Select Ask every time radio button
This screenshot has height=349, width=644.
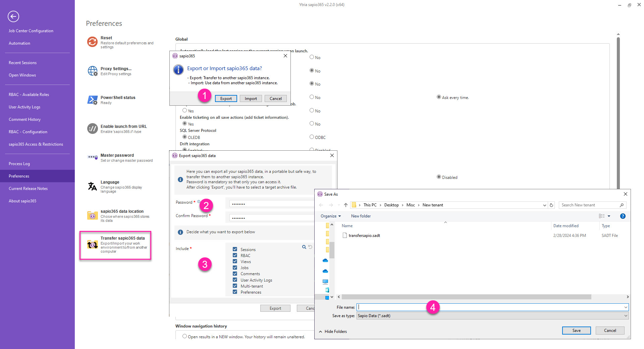pyautogui.click(x=439, y=97)
